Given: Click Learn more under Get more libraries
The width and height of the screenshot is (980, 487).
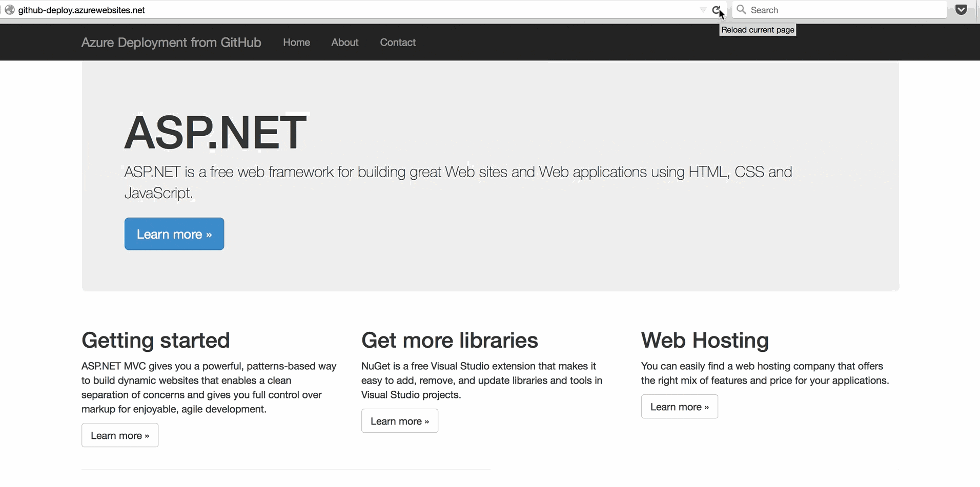Looking at the screenshot, I should pyautogui.click(x=400, y=421).
